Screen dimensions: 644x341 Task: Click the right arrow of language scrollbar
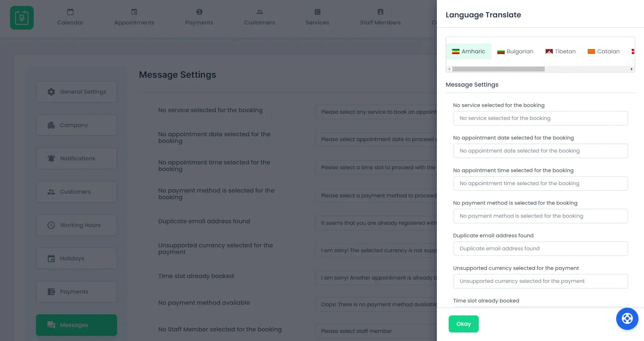[x=631, y=69]
